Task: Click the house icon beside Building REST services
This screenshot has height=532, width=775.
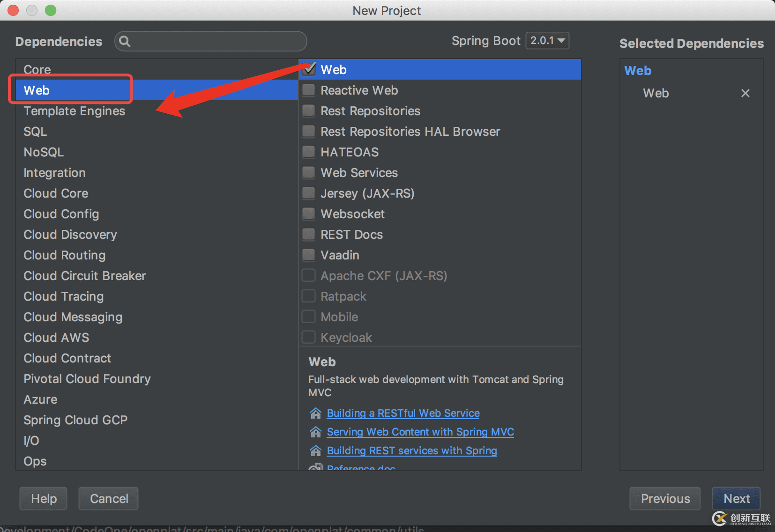Action: tap(316, 451)
